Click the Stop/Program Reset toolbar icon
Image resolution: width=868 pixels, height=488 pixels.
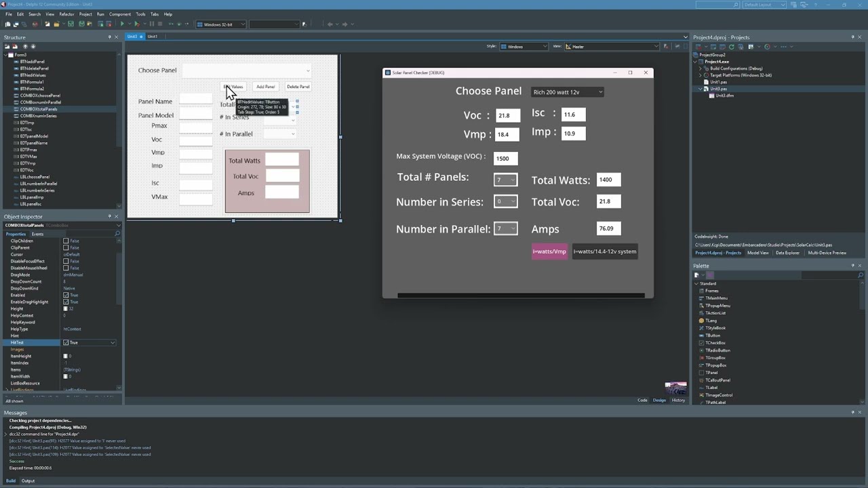coord(160,24)
